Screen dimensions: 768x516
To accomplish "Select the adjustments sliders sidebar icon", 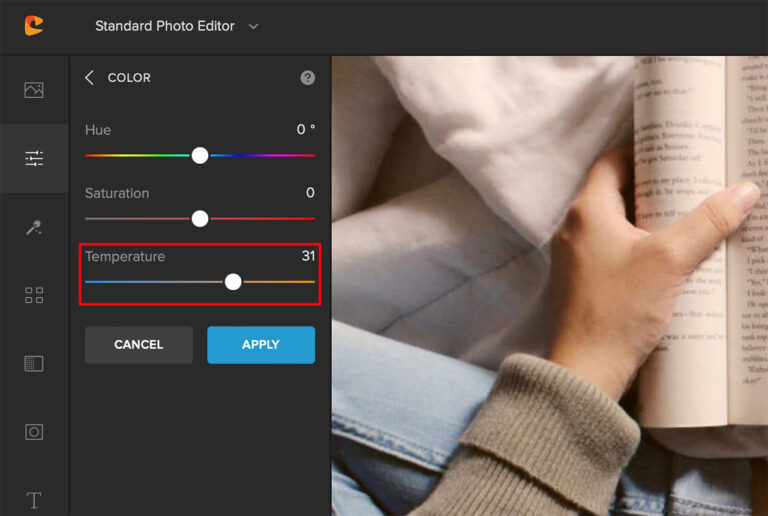I will (34, 158).
